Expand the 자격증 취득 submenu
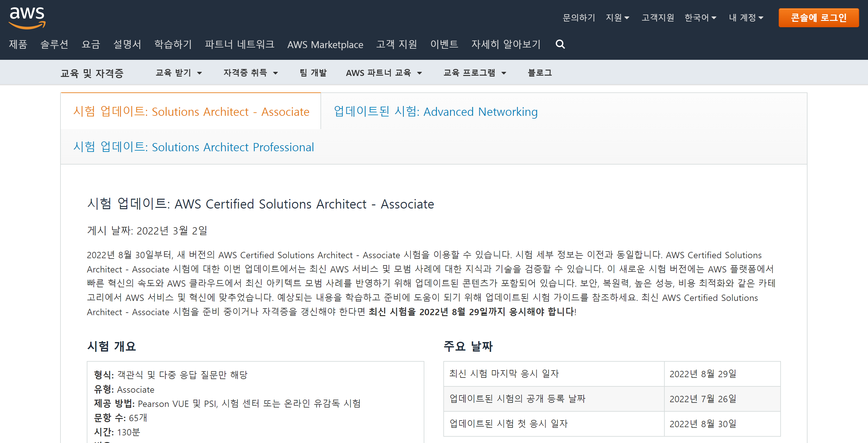 (250, 73)
